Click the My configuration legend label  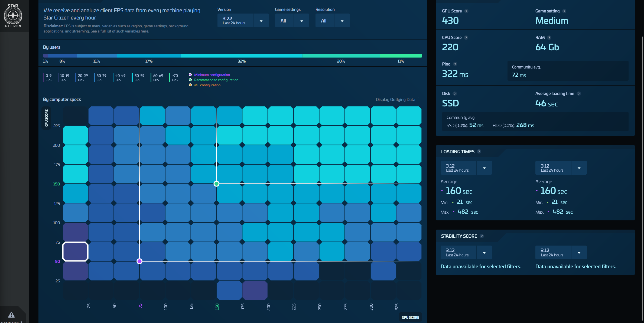click(x=207, y=85)
